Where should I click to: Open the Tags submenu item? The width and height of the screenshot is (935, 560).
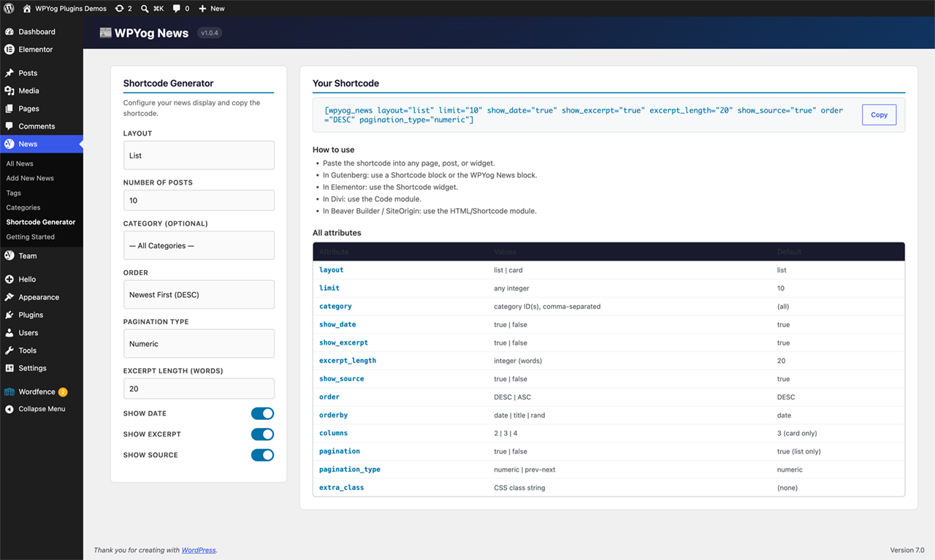[x=13, y=193]
